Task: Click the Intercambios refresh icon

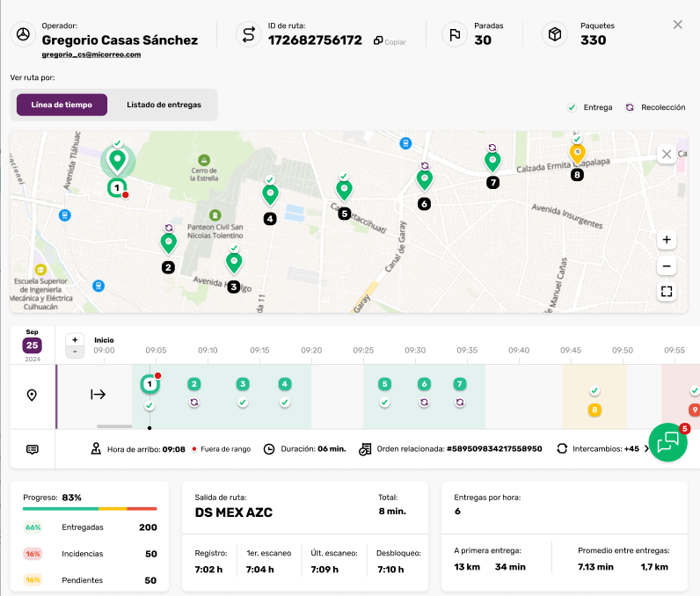Action: tap(562, 449)
